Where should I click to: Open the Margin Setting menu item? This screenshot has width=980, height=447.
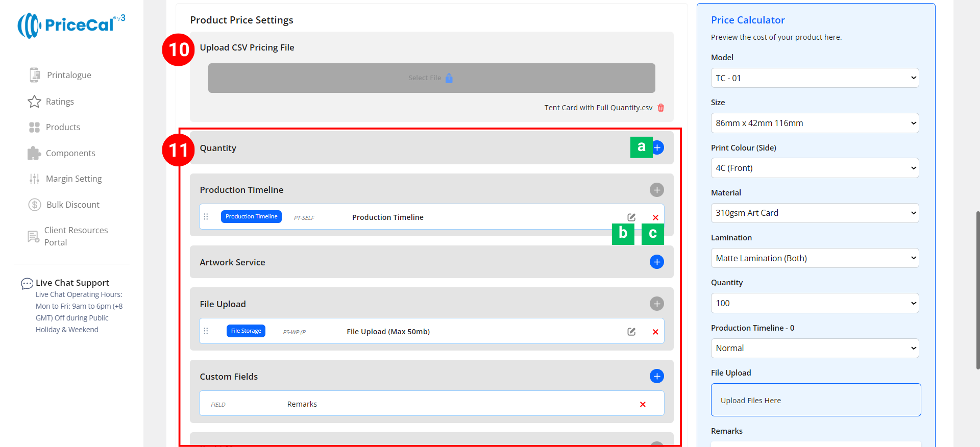73,179
